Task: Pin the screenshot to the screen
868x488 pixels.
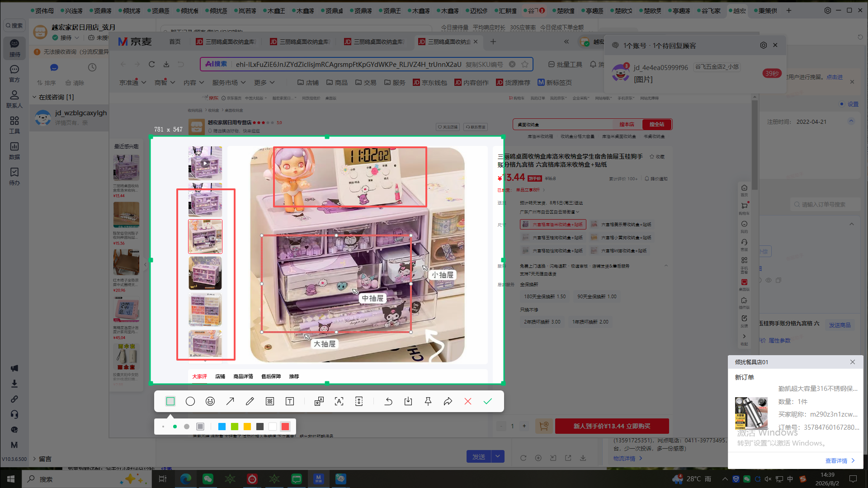Action: pos(428,401)
